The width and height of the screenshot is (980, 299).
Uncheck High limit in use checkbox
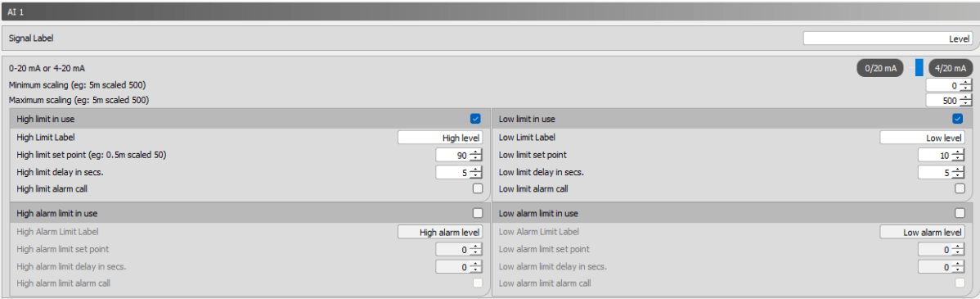[475, 118]
